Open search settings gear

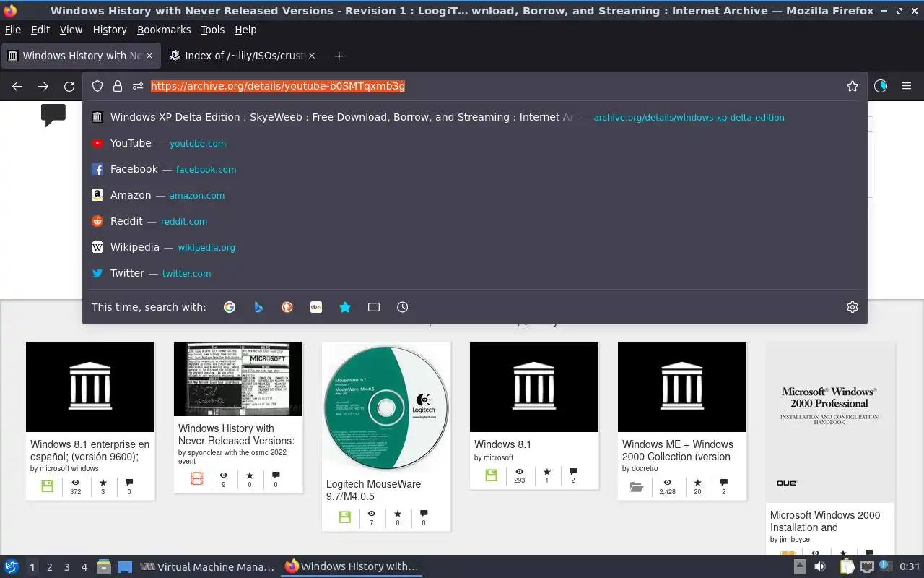(x=853, y=307)
